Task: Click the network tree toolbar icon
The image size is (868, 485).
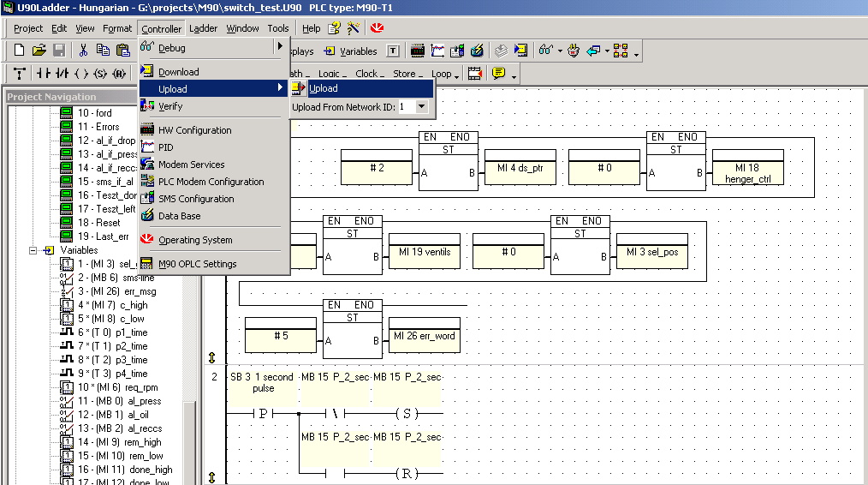Action: 621,51
